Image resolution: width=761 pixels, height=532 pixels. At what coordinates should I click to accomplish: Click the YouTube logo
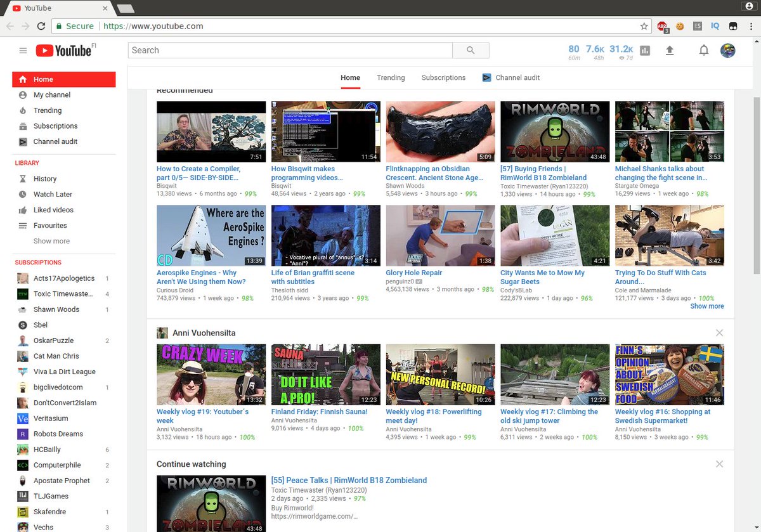pos(63,51)
